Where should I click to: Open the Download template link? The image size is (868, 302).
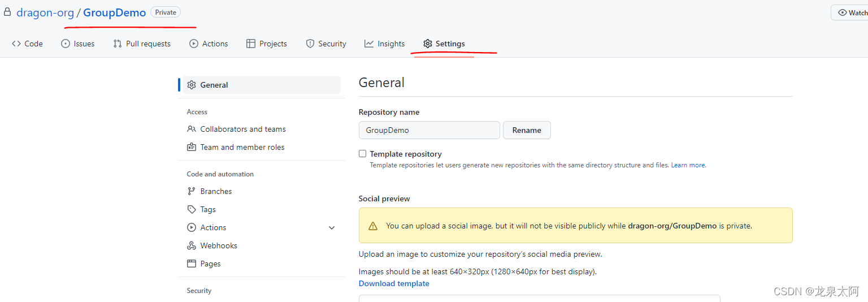tap(394, 283)
